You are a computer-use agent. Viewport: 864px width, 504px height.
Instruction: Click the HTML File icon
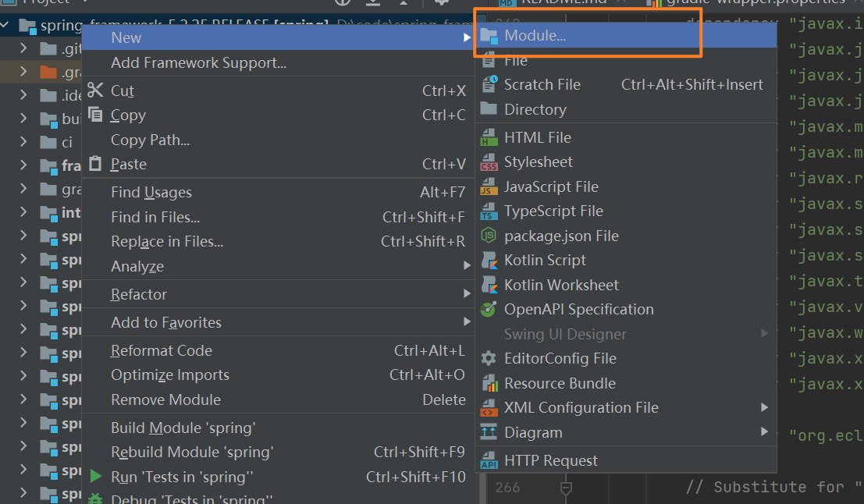489,137
